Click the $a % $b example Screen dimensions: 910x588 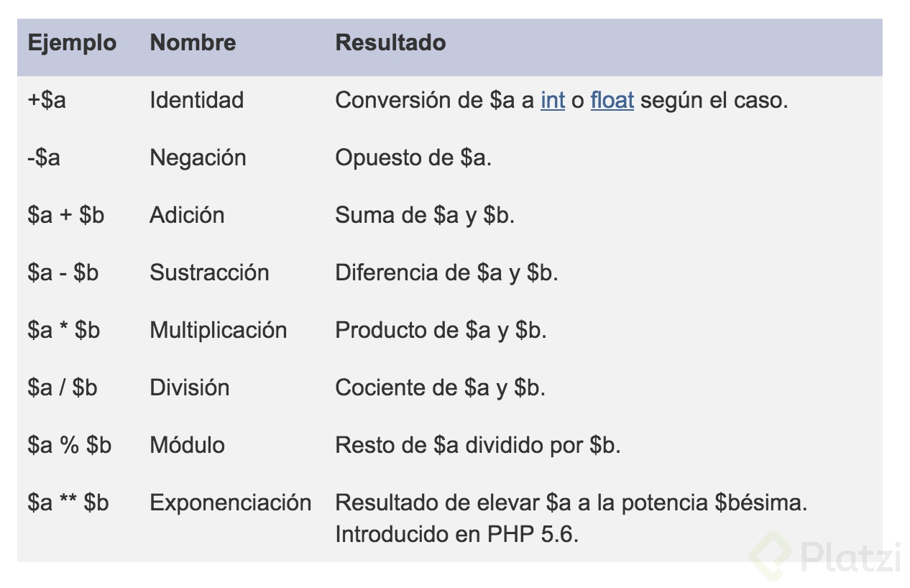tap(70, 445)
